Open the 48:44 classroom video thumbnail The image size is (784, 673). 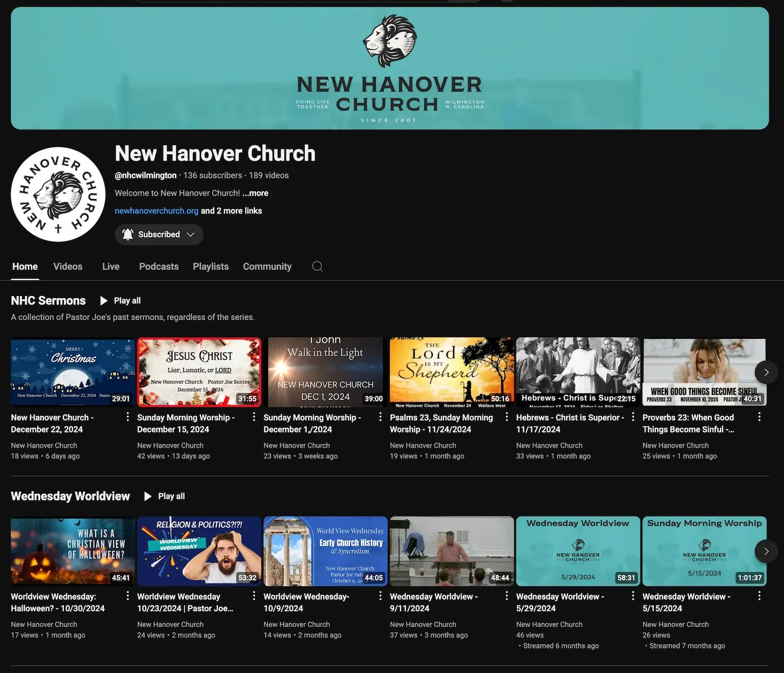tap(452, 551)
